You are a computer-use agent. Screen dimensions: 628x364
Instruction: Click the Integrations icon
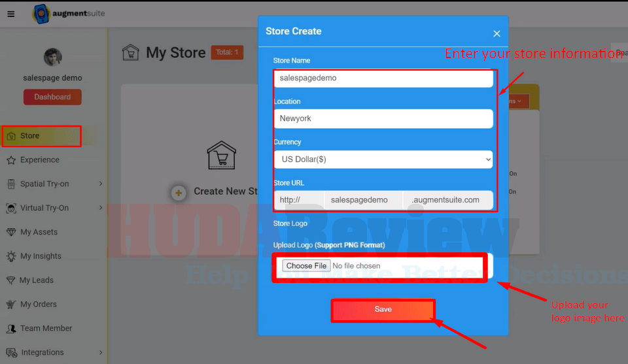12,352
